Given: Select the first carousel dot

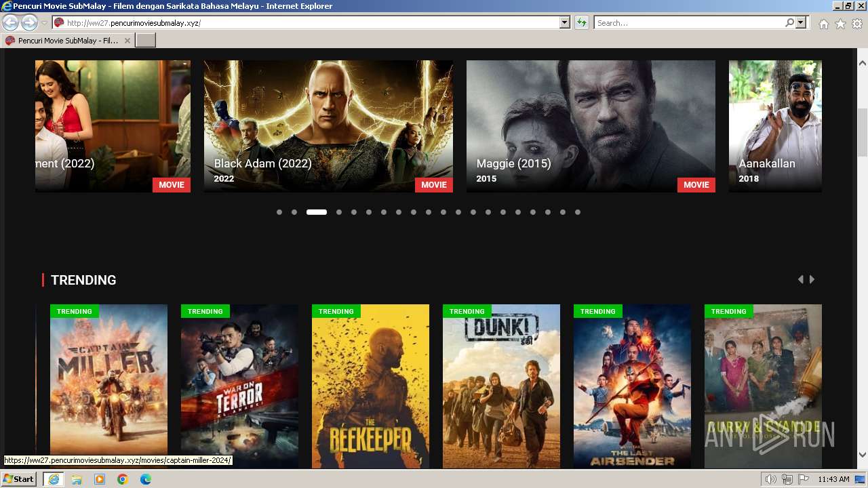Looking at the screenshot, I should pos(279,212).
